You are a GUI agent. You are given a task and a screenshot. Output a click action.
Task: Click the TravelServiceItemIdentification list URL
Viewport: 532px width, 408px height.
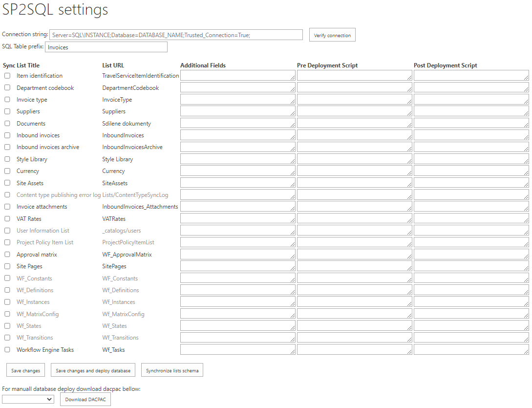click(x=141, y=76)
